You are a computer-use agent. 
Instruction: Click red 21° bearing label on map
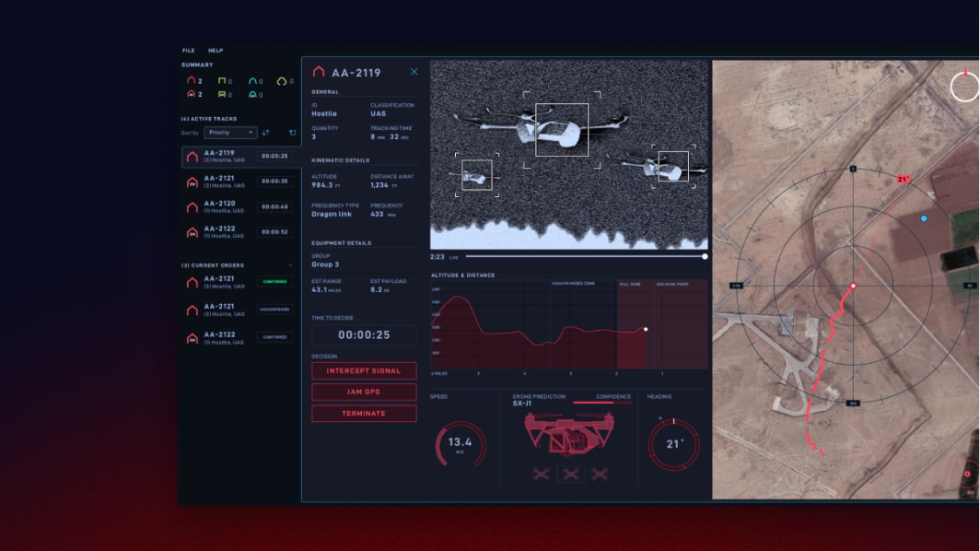(x=904, y=179)
